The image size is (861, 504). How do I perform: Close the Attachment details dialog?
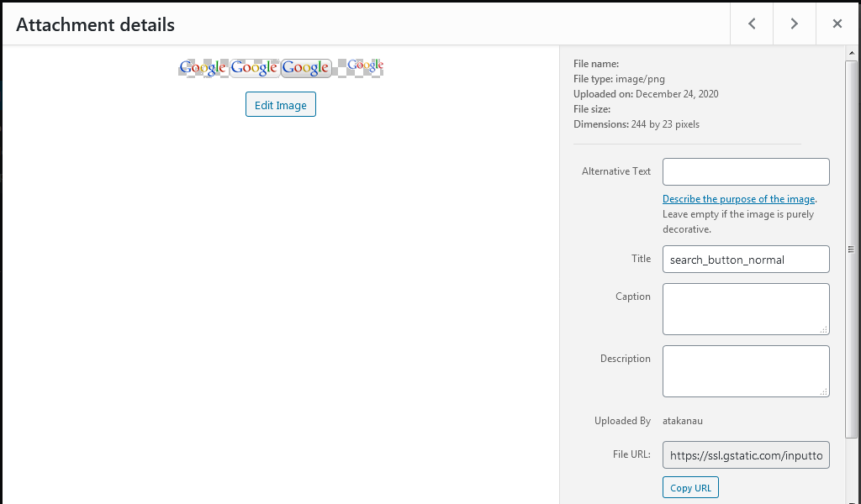(x=837, y=24)
